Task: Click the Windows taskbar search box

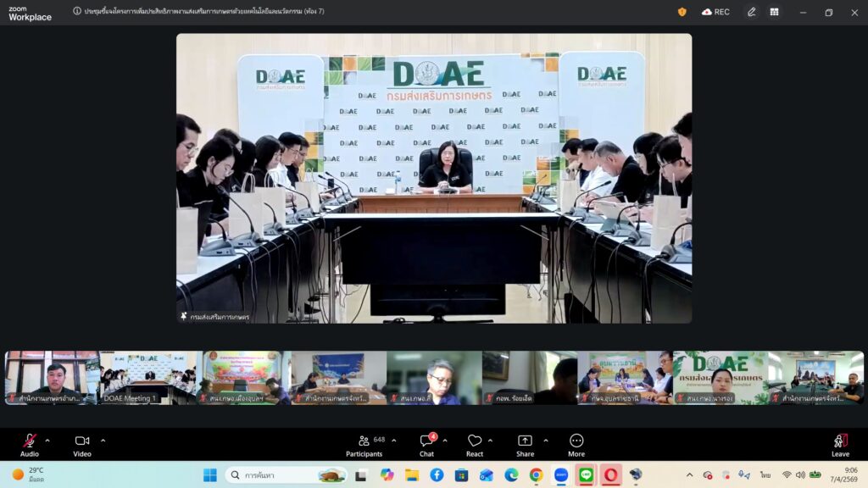Action: (x=287, y=474)
